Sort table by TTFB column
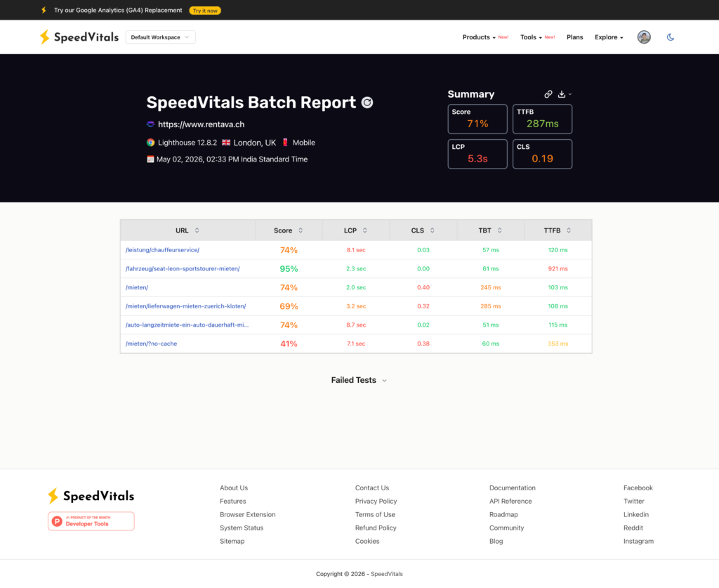The image size is (719, 588). tap(558, 230)
